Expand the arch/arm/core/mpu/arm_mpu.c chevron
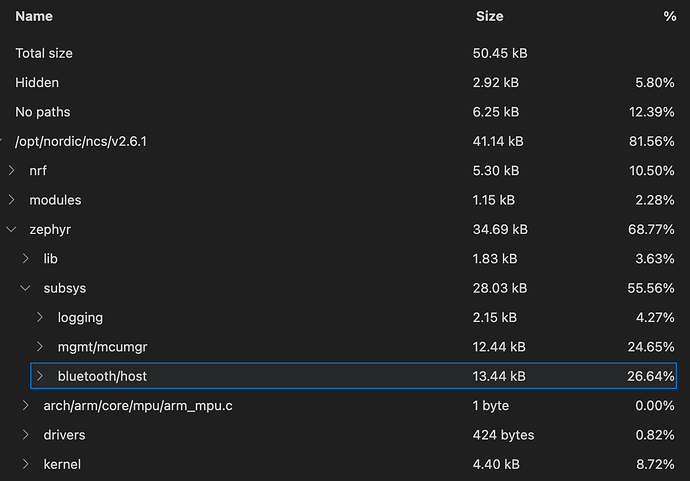 (26, 405)
